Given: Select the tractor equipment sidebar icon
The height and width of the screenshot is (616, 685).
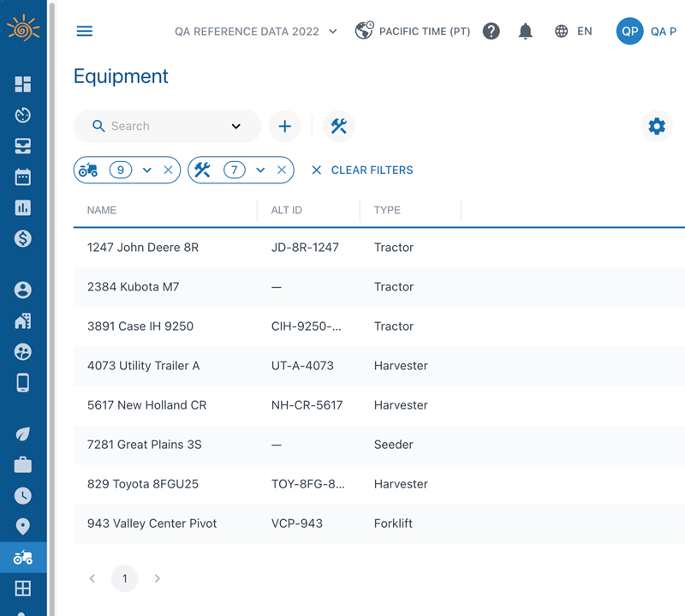Looking at the screenshot, I should (23, 558).
